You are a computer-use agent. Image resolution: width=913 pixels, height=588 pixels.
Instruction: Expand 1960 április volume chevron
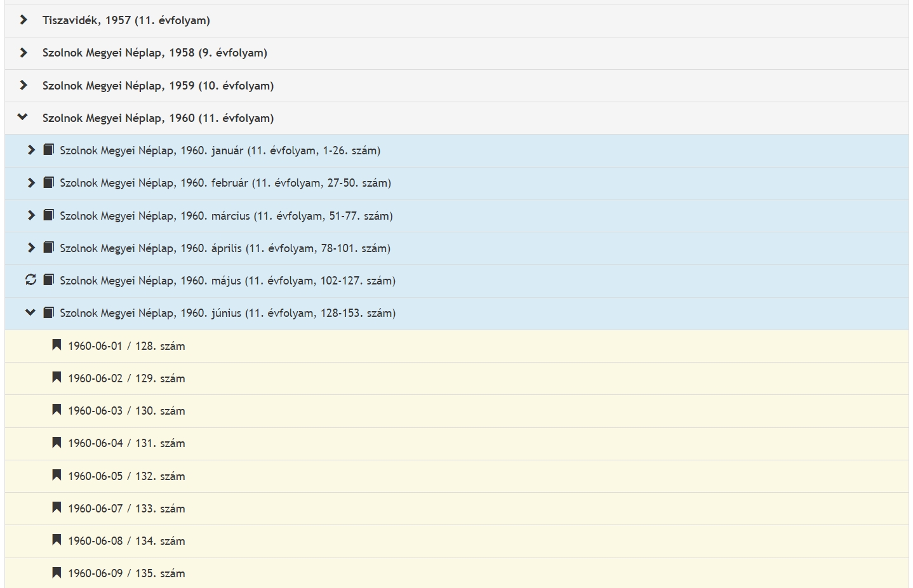pyautogui.click(x=31, y=248)
